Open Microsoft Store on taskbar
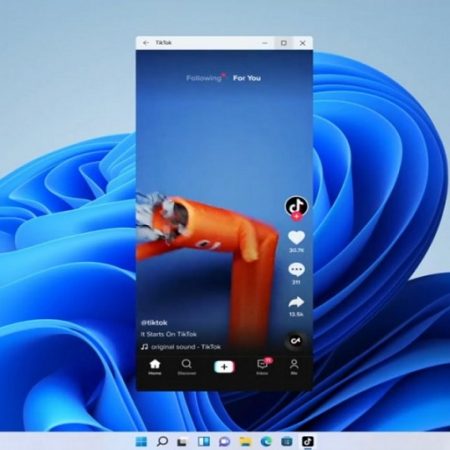 tap(287, 442)
